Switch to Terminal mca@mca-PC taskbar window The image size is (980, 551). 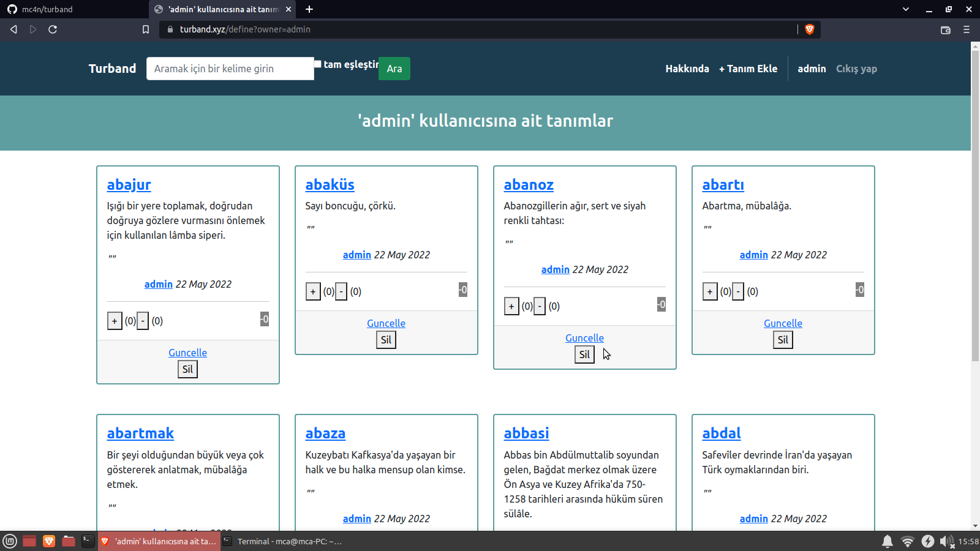click(283, 541)
